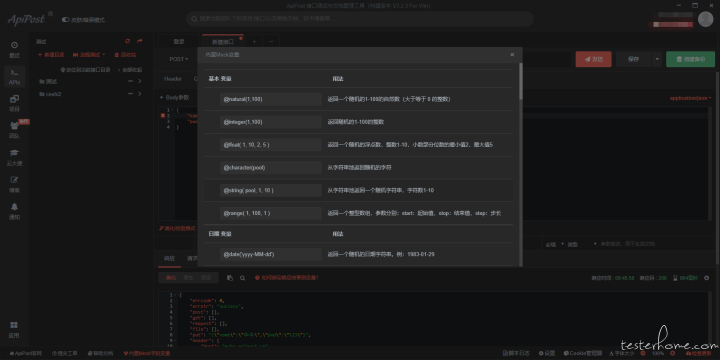Open the 项目 project sidebar icon
This screenshot has width=720, height=360.
click(x=14, y=103)
